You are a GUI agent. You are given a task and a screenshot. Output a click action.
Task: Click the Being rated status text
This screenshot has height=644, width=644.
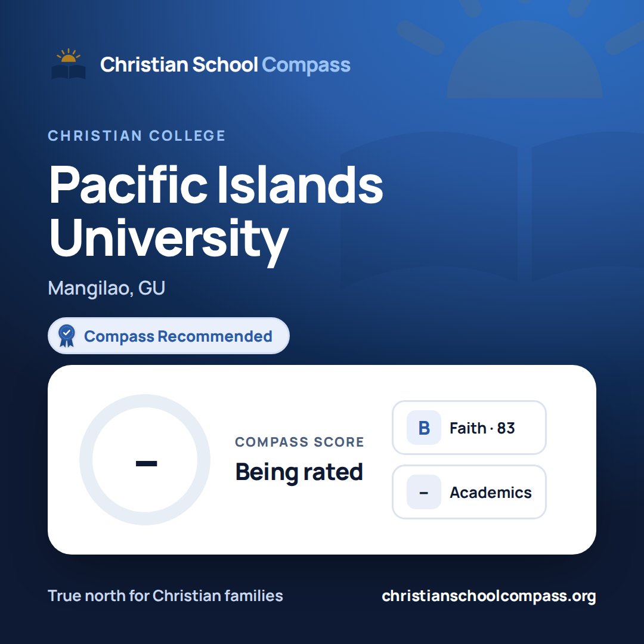coord(299,472)
